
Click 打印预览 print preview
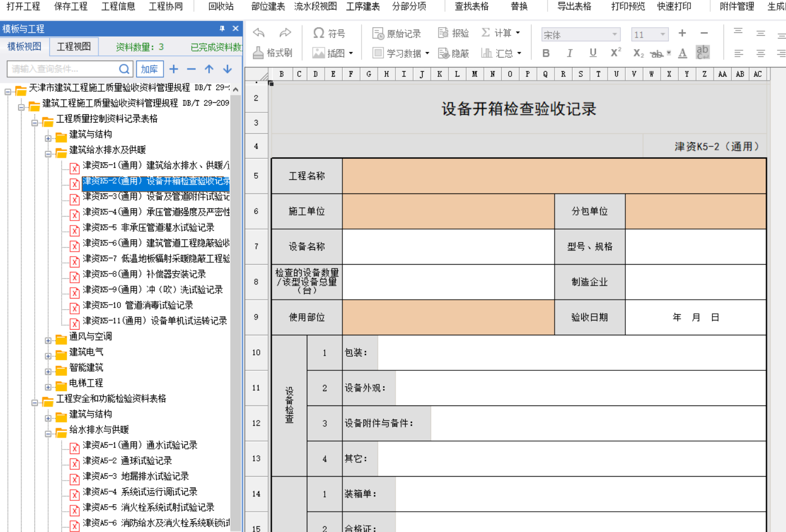tap(628, 6)
